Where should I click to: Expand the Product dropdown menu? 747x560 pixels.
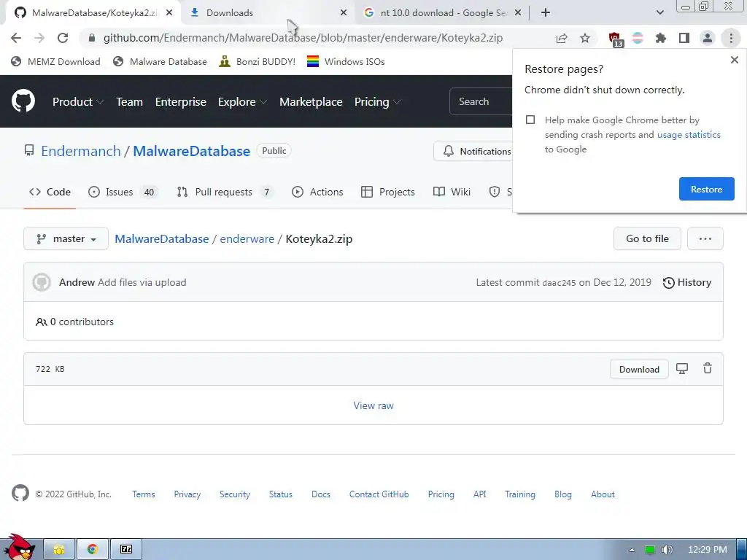pos(78,101)
